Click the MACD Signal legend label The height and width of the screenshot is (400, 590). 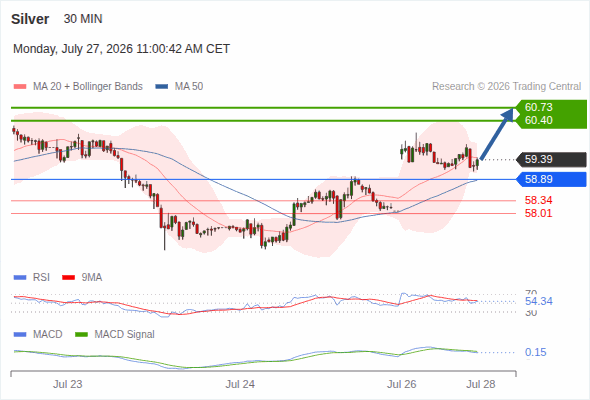(124, 335)
